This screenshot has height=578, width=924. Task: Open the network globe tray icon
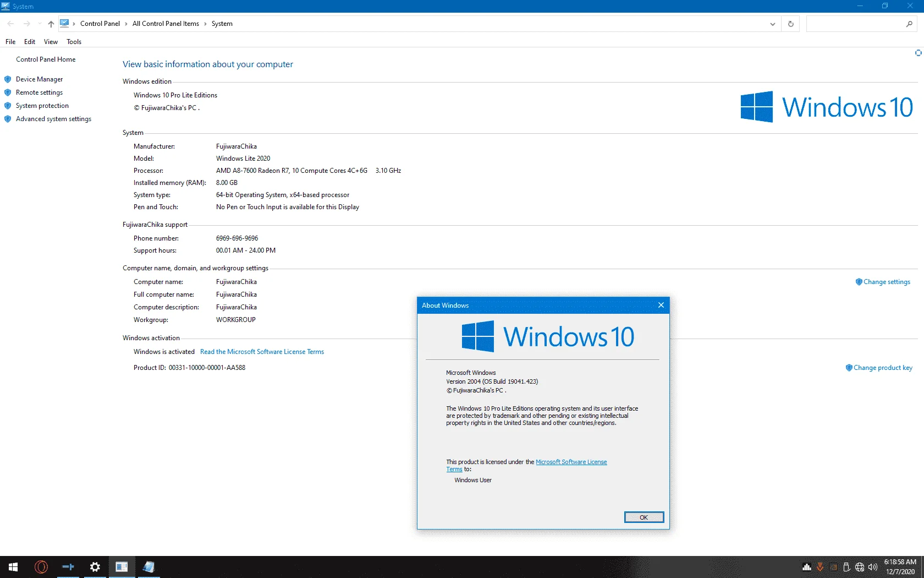860,567
